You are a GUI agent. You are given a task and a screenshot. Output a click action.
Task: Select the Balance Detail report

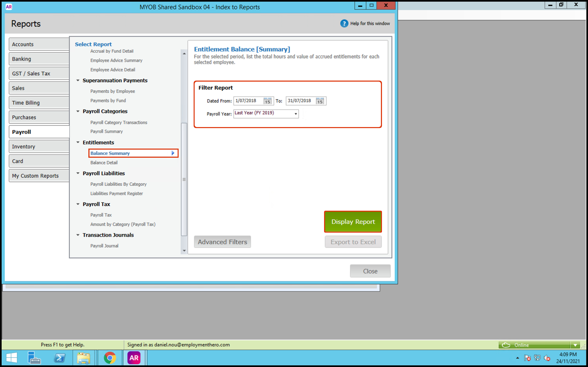coord(104,163)
